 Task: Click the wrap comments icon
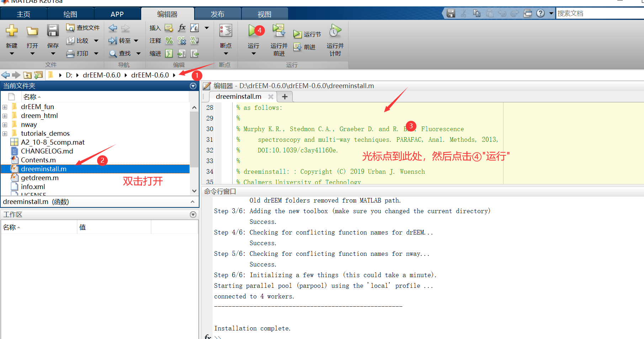pos(195,41)
